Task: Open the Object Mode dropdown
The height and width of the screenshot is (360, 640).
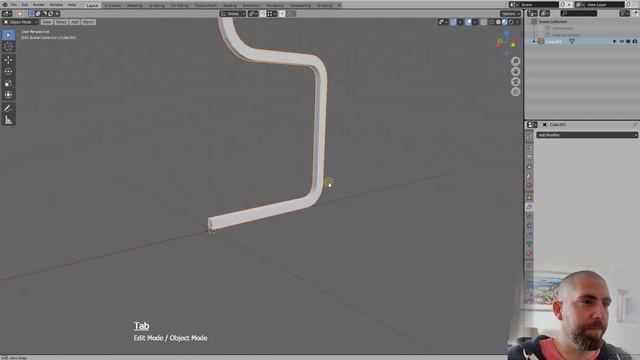Action: tap(20, 22)
